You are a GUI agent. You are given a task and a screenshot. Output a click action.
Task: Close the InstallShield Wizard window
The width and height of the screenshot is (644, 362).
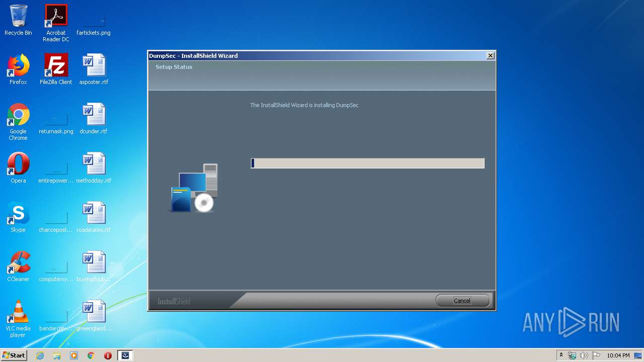[x=491, y=56]
